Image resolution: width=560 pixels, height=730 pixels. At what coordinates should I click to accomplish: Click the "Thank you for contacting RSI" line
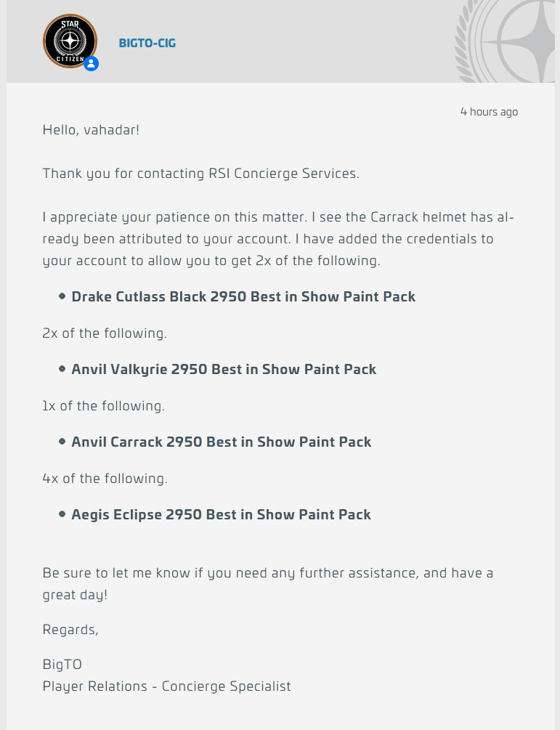pos(201,174)
